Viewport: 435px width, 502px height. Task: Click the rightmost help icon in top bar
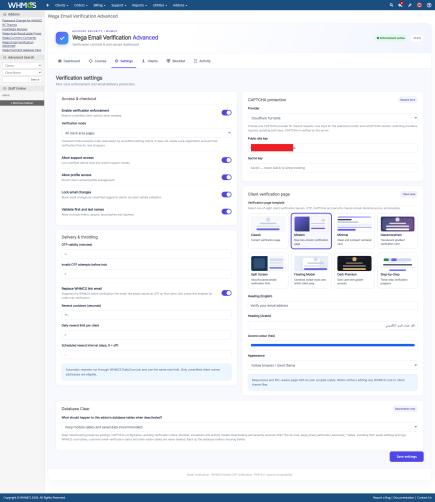429,5
